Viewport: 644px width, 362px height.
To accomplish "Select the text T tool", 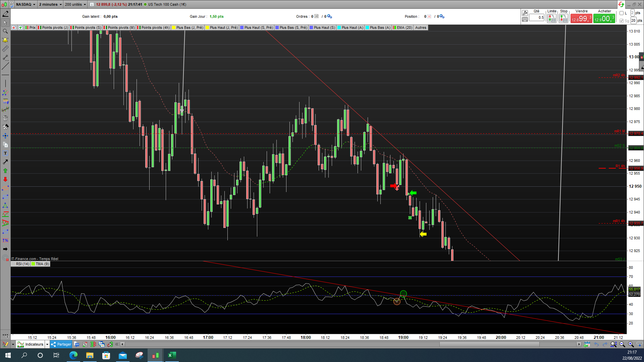I will click(x=5, y=153).
